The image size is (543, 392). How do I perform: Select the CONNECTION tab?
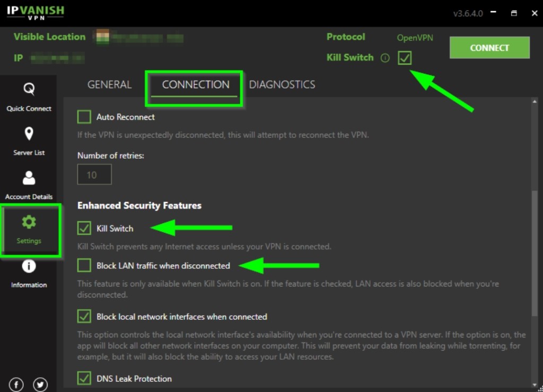click(x=196, y=84)
